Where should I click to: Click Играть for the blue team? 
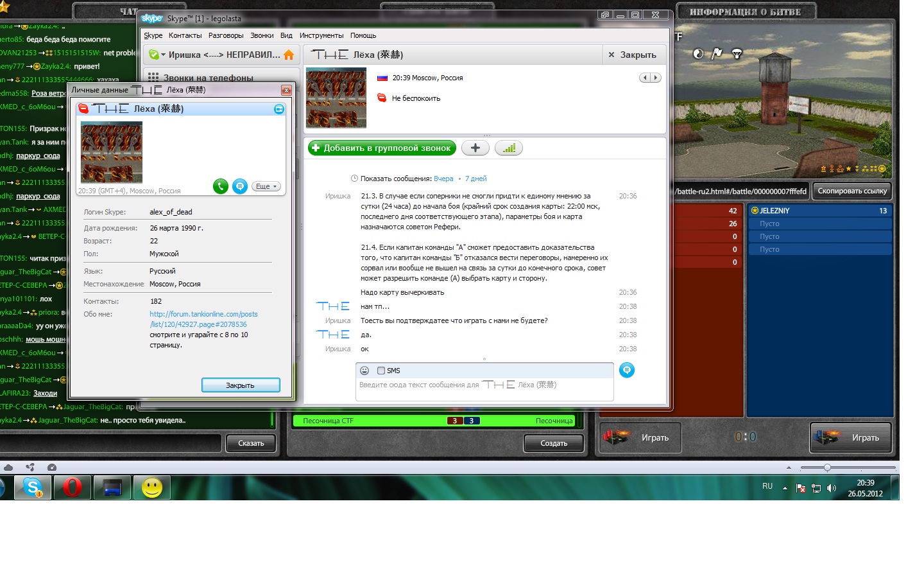(850, 437)
